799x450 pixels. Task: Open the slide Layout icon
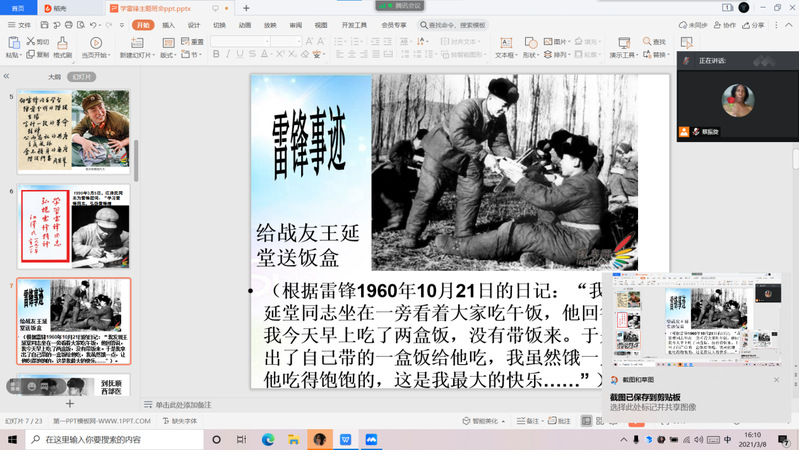pyautogui.click(x=168, y=43)
